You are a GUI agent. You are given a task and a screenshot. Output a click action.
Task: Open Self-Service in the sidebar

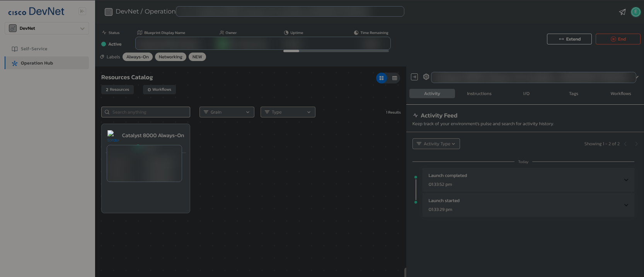tap(47, 49)
